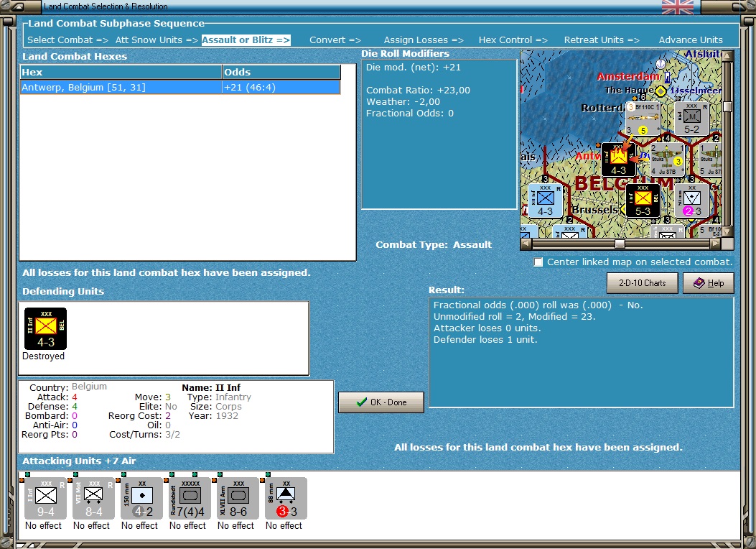Select the VII Mot 8-4 attacking unit
The height and width of the screenshot is (549, 756).
(x=93, y=498)
